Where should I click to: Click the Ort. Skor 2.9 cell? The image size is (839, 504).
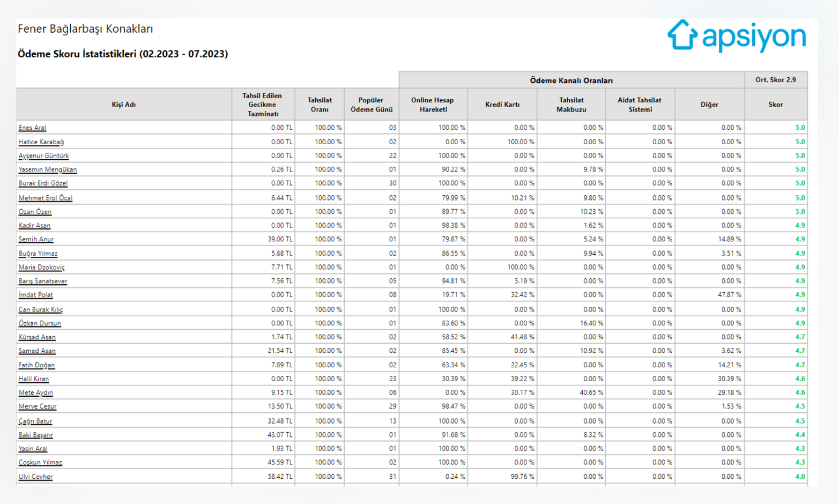tap(776, 80)
